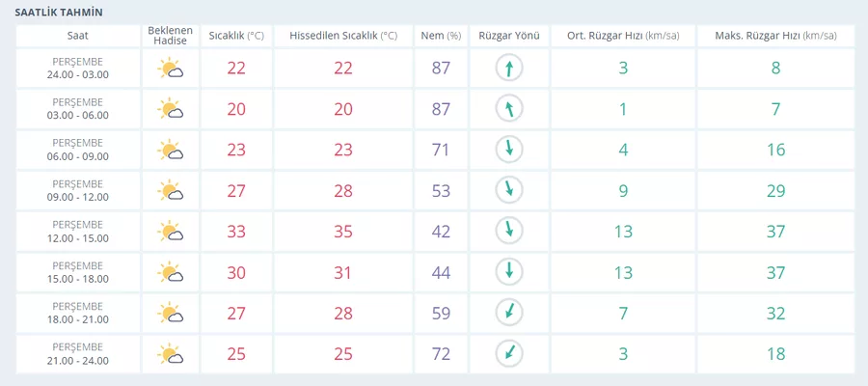Select the Perşembe 12.00 - 15.00 time cell
Image resolution: width=868 pixels, height=386 pixels.
pyautogui.click(x=78, y=232)
